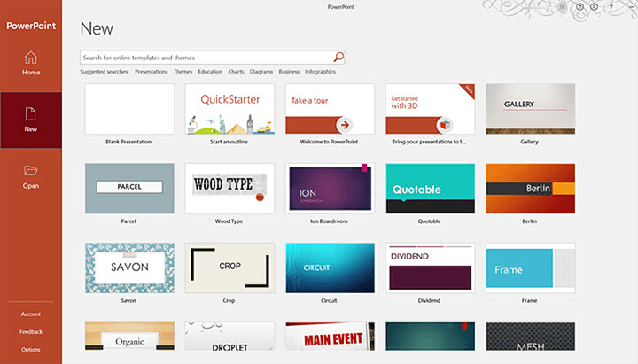Screen dimensions: 638x364
Task: Search suggested term Charts
Action: tap(236, 72)
